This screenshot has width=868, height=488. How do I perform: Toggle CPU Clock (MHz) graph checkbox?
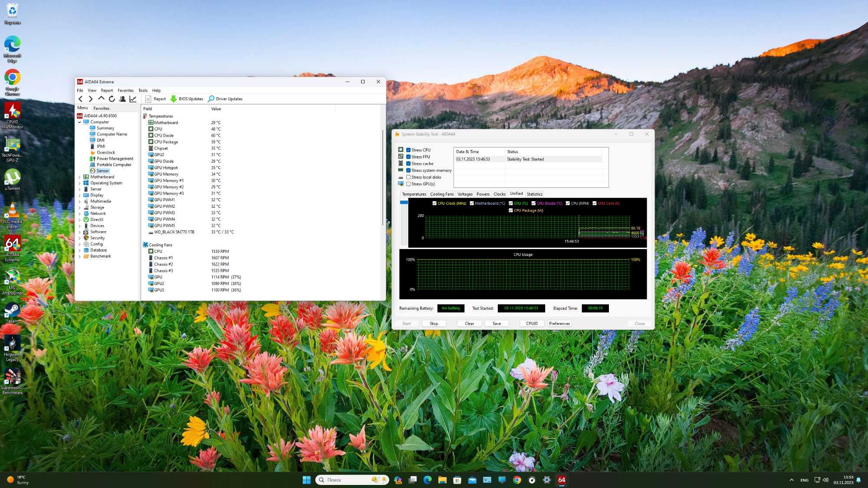pyautogui.click(x=434, y=203)
